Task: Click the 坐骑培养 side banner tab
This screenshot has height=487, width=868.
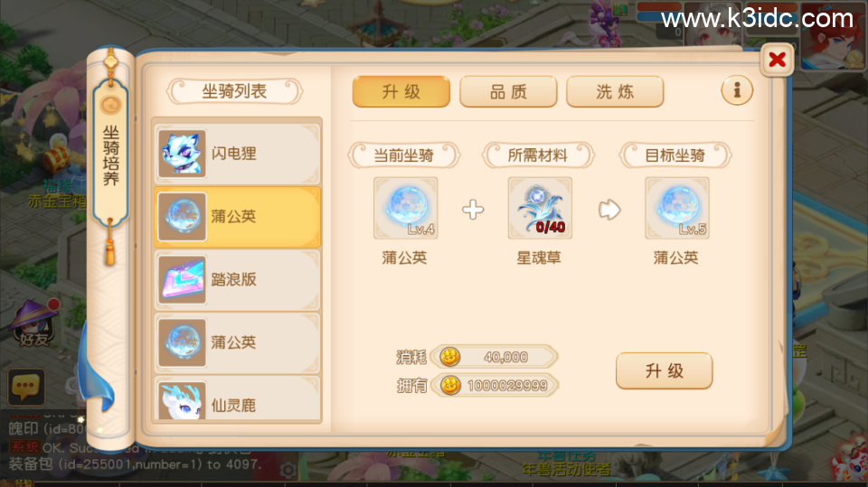Action: 110,155
